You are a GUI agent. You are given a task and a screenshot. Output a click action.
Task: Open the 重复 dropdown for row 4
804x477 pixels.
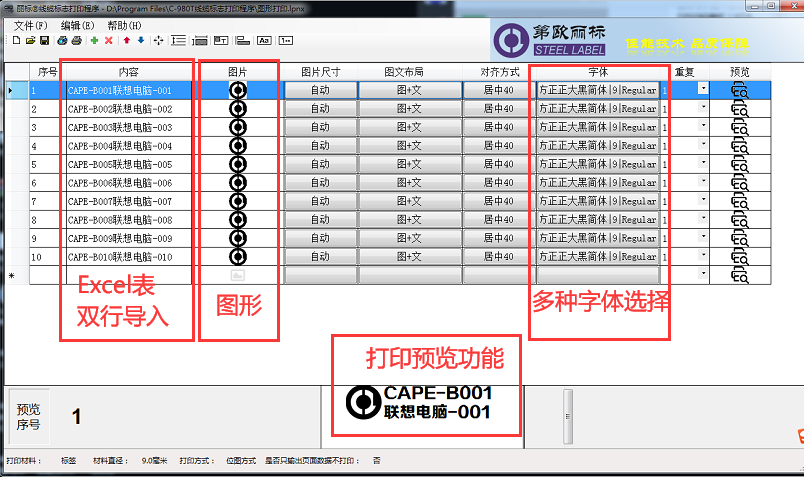(x=703, y=144)
